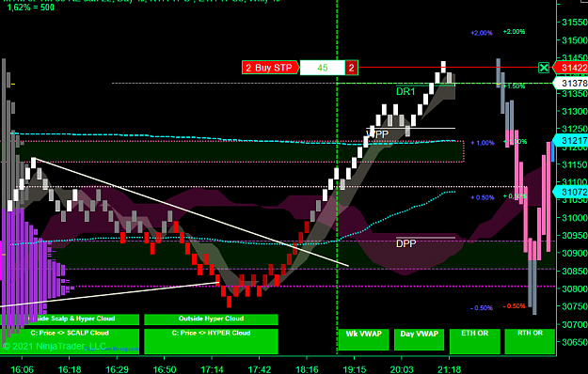Toggle the Wk VWAP button
This screenshot has width=588, height=374.
364,339
